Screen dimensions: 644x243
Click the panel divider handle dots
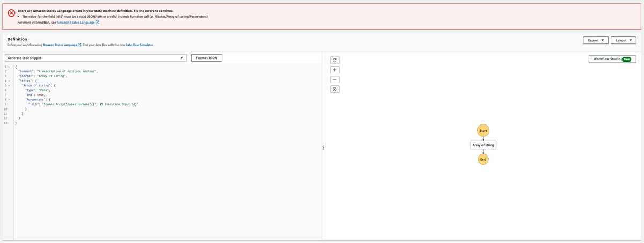323,148
